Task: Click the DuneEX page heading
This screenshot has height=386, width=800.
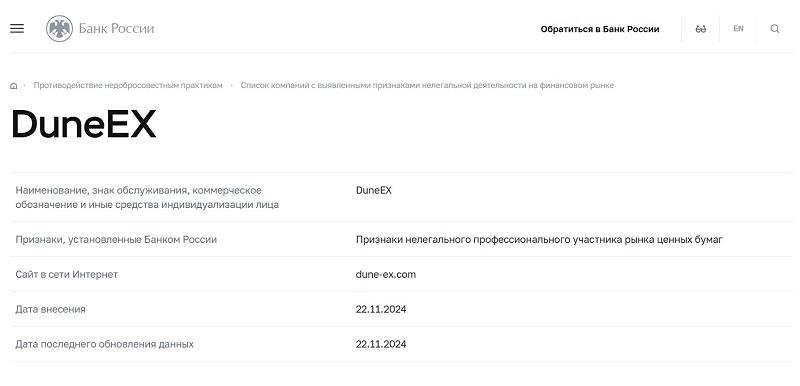Action: coord(84,124)
